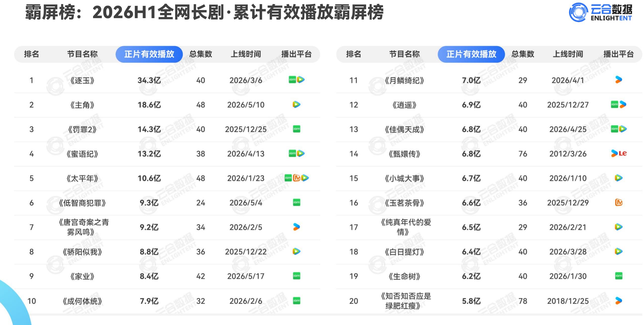
Task: Click episode count 76 for 《甄嬛传》
Action: coord(523,154)
